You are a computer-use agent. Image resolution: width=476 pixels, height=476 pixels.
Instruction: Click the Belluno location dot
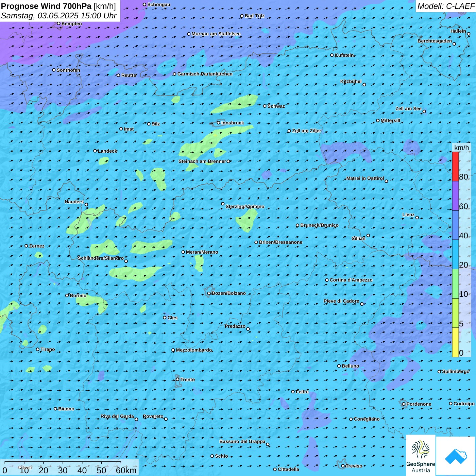(x=339, y=366)
